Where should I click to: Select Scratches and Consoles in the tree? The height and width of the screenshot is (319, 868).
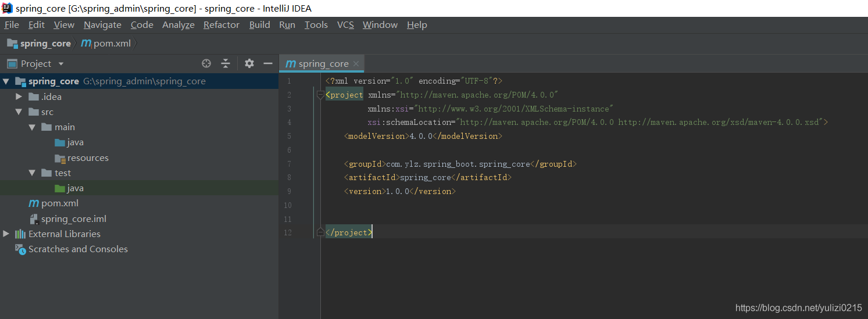coord(78,249)
